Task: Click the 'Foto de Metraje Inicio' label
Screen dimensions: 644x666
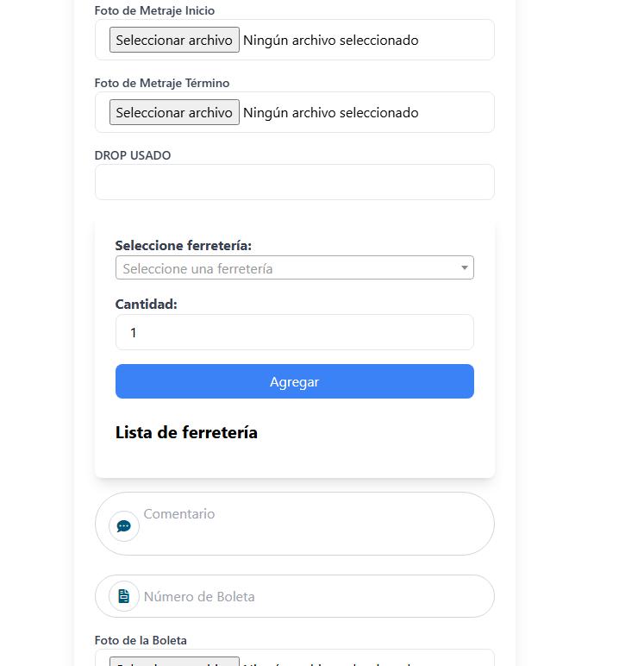Action: pos(154,11)
